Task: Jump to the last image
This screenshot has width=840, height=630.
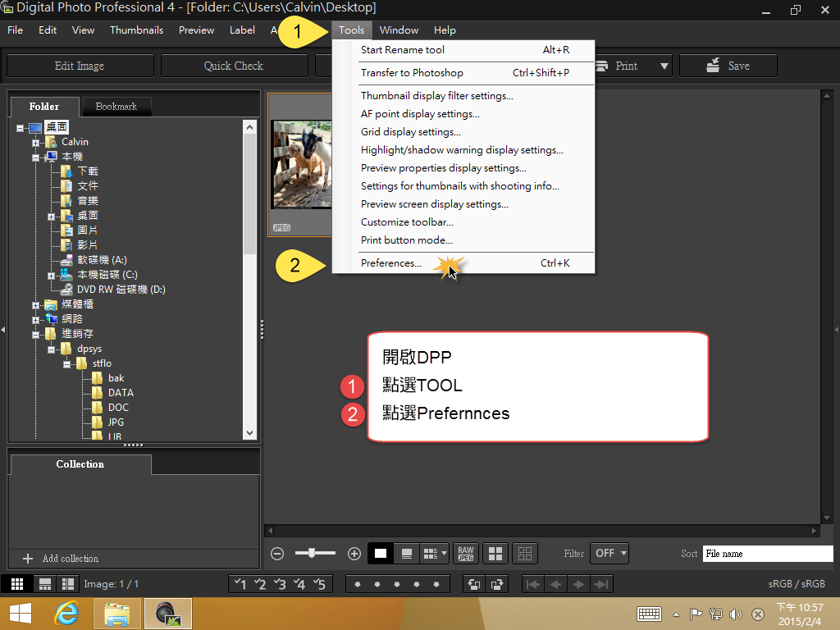Action: pos(601,584)
